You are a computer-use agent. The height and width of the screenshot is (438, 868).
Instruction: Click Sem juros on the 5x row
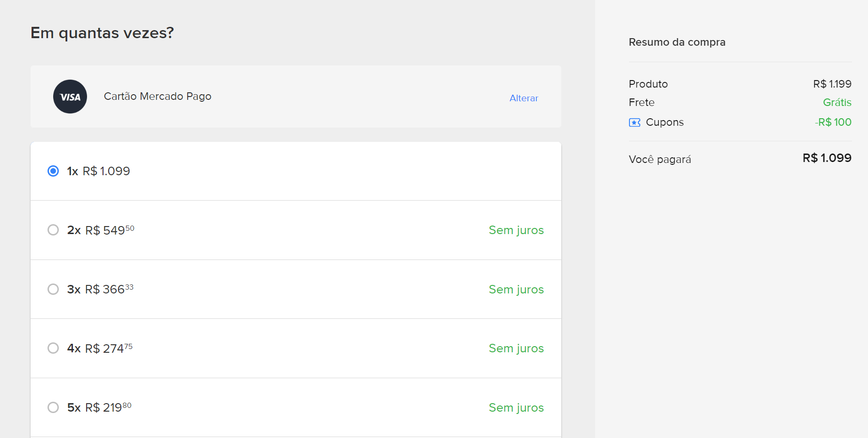tap(516, 408)
